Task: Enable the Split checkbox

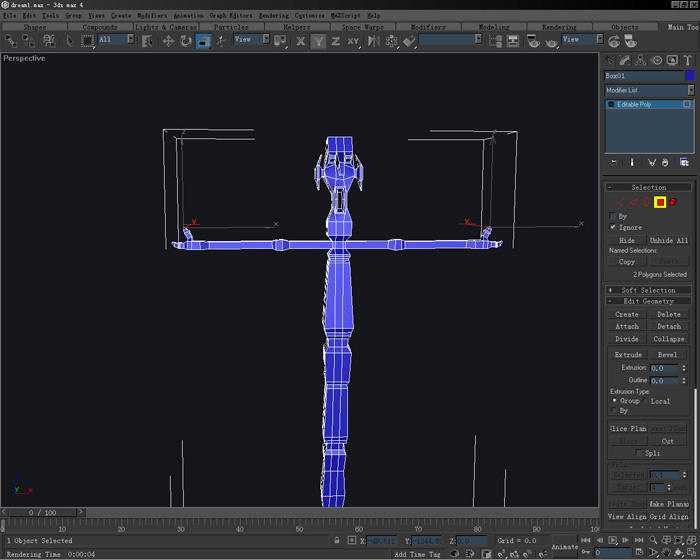Action: click(x=639, y=453)
